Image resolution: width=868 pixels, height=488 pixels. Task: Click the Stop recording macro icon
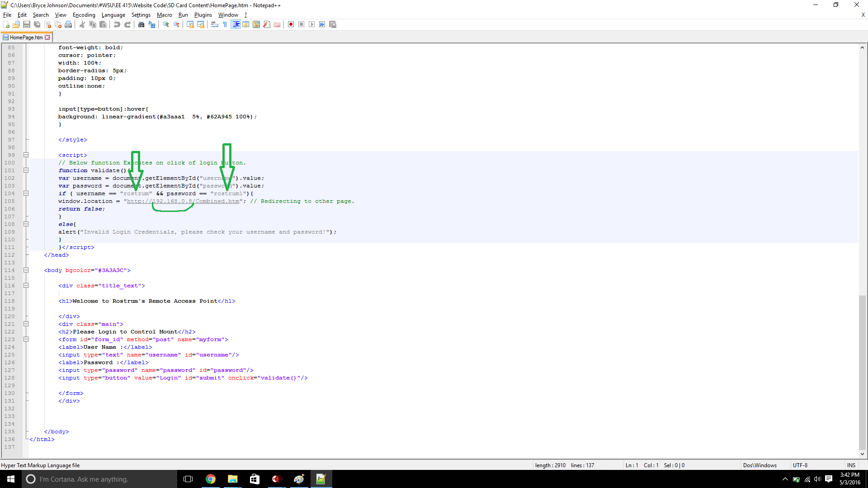302,24
